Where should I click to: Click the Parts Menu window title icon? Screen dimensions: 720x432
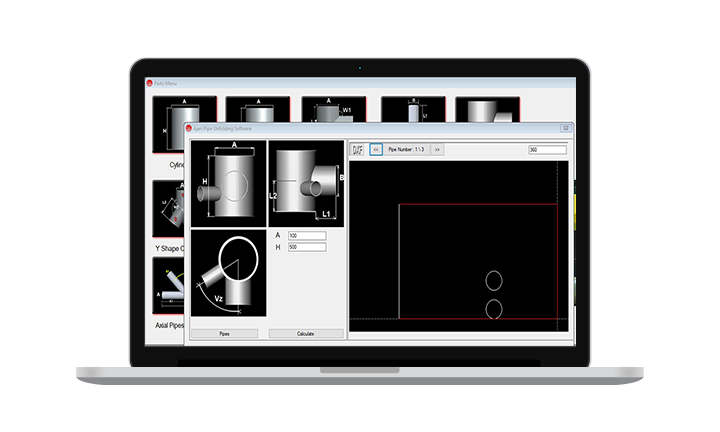pyautogui.click(x=149, y=83)
